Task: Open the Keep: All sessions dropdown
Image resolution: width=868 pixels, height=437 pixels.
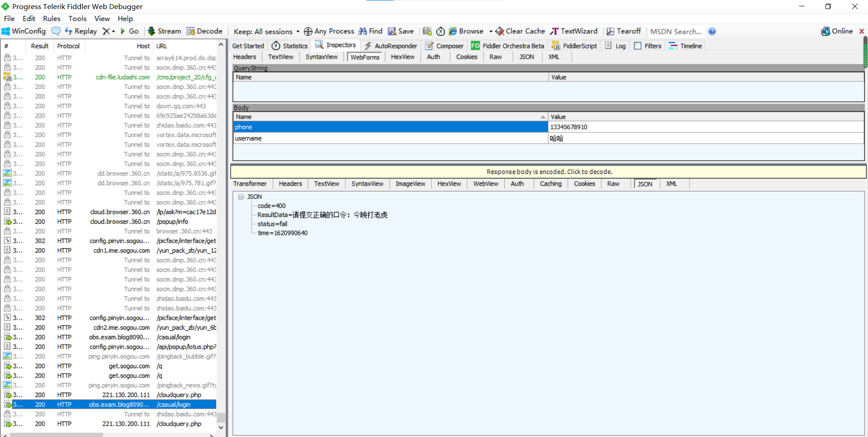Action: [266, 32]
